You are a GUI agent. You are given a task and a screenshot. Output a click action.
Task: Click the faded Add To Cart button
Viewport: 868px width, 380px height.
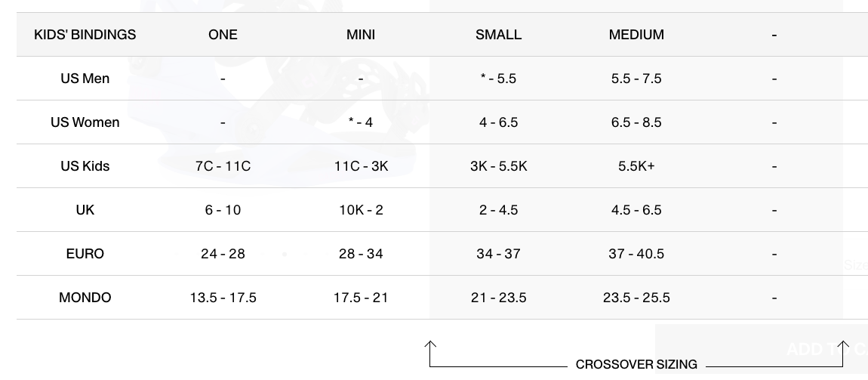(761, 349)
